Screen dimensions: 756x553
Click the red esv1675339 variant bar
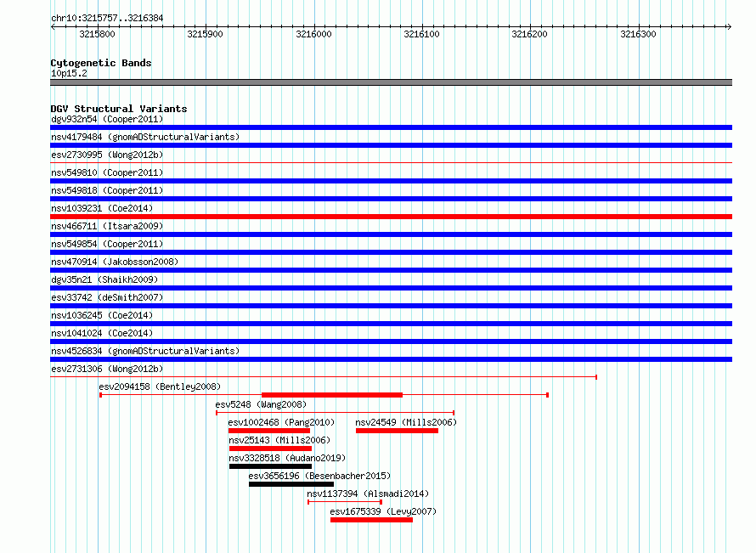click(x=371, y=520)
